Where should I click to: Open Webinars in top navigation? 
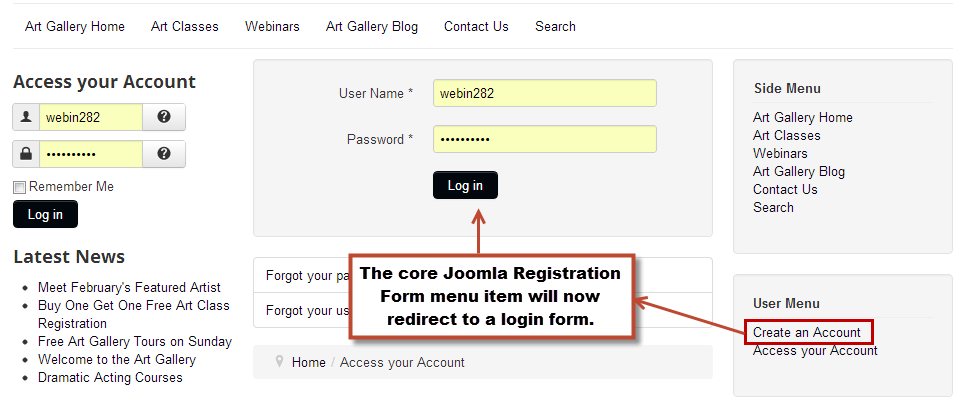(272, 26)
